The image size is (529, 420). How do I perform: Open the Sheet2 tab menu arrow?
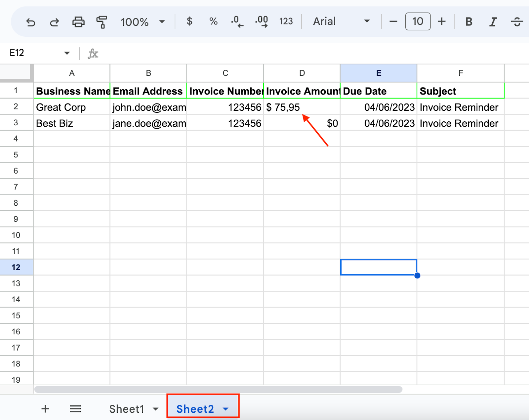click(225, 409)
